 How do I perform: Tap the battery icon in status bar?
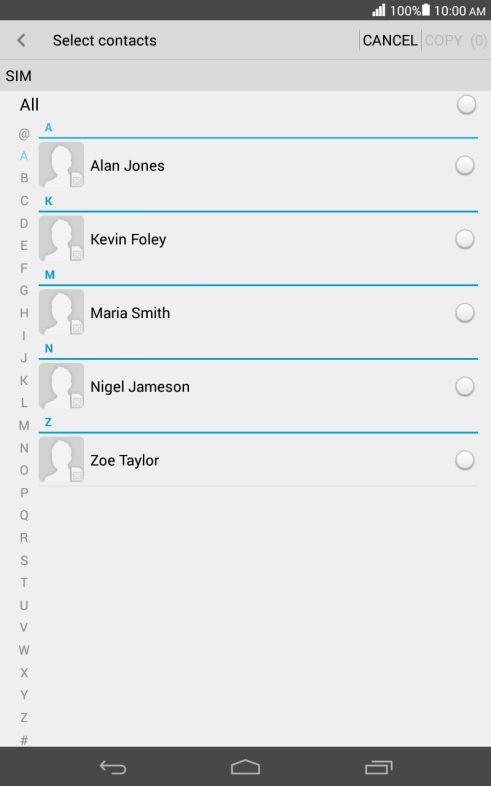coord(426,10)
